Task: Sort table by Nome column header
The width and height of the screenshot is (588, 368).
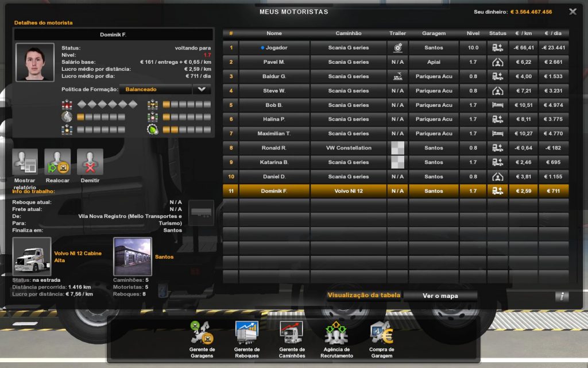Action: [274, 33]
